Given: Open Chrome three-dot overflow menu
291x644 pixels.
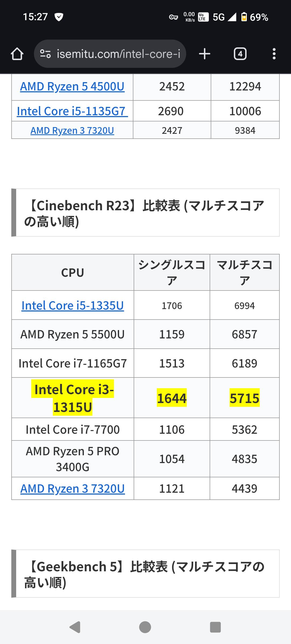Looking at the screenshot, I should [274, 54].
